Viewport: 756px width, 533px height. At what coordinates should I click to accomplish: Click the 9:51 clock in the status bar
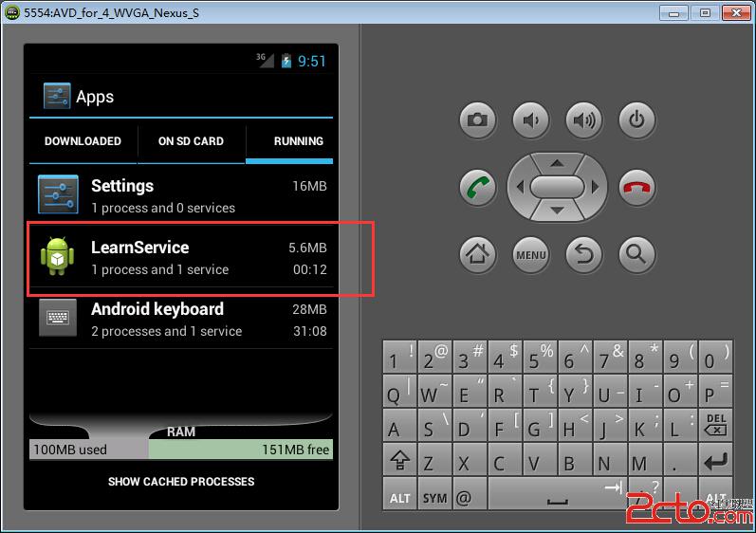[x=311, y=62]
